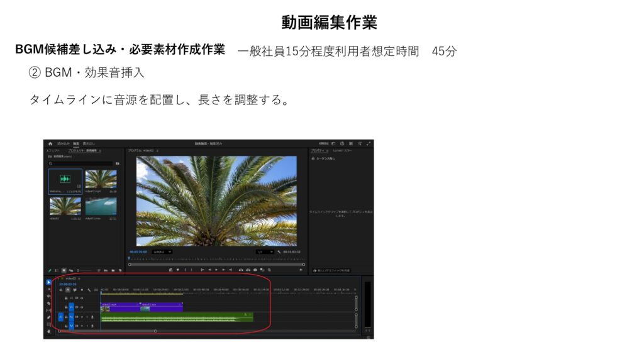Select the Selection tool arrow in timeline toolbar

click(x=48, y=282)
